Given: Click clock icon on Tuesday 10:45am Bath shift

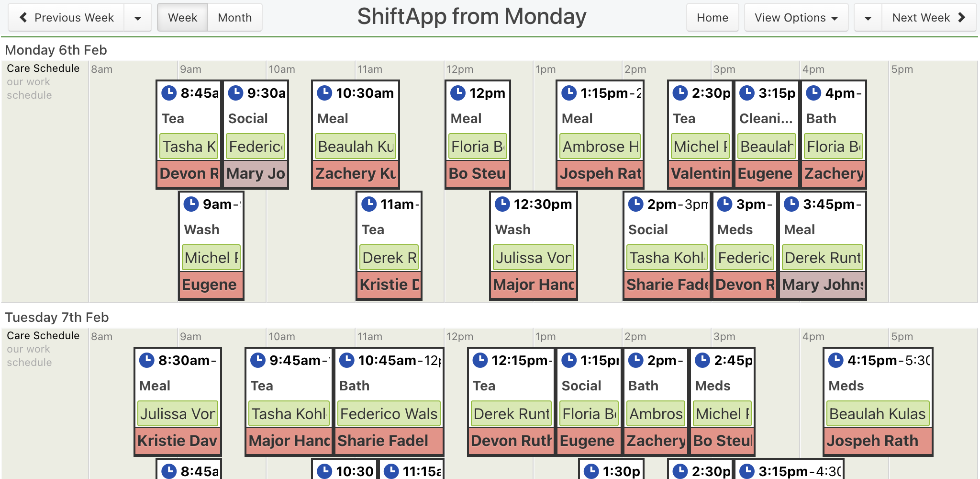Looking at the screenshot, I should [346, 360].
